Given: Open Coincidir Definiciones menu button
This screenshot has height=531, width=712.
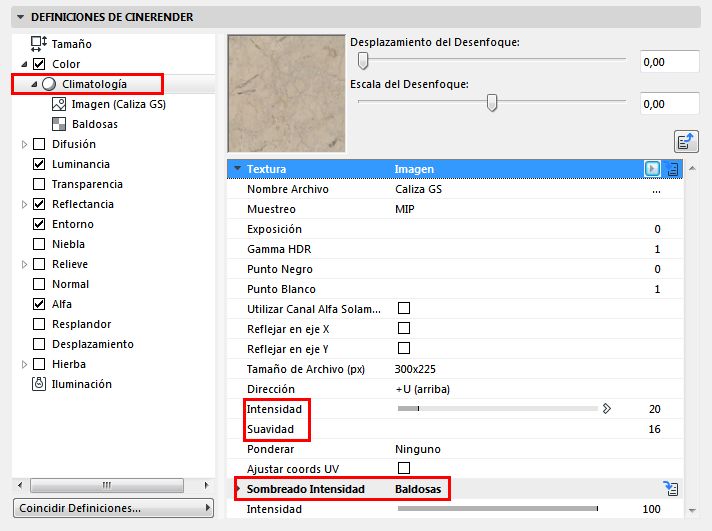Looking at the screenshot, I should click(114, 508).
